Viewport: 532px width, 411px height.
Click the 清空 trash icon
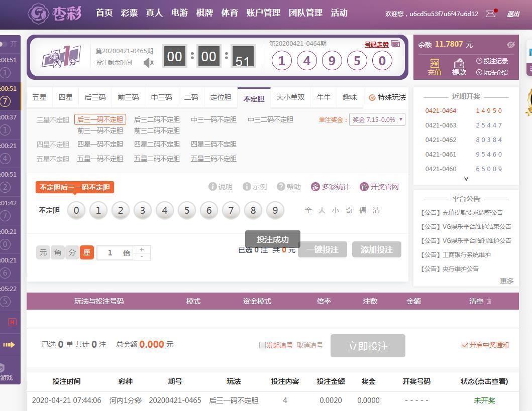tap(489, 301)
